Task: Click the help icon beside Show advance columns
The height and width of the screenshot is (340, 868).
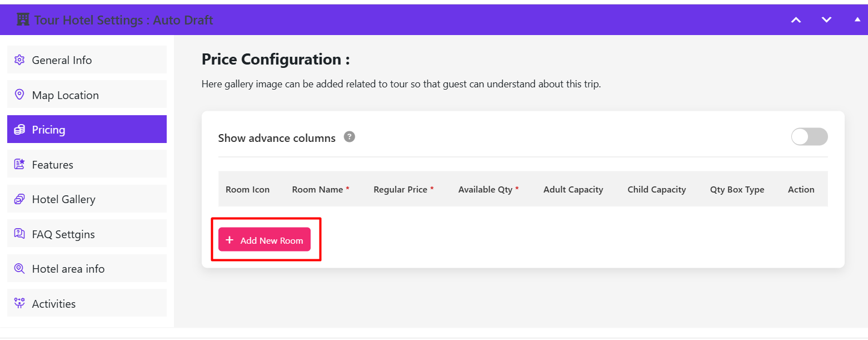Action: tap(349, 137)
